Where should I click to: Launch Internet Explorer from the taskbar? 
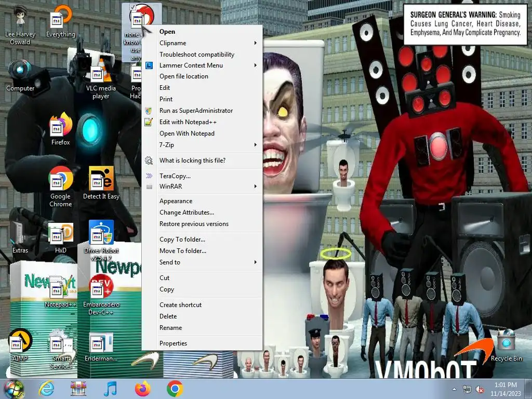(x=46, y=389)
